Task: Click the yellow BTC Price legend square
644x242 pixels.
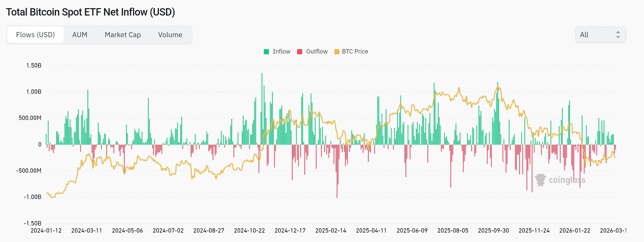Action: point(337,52)
